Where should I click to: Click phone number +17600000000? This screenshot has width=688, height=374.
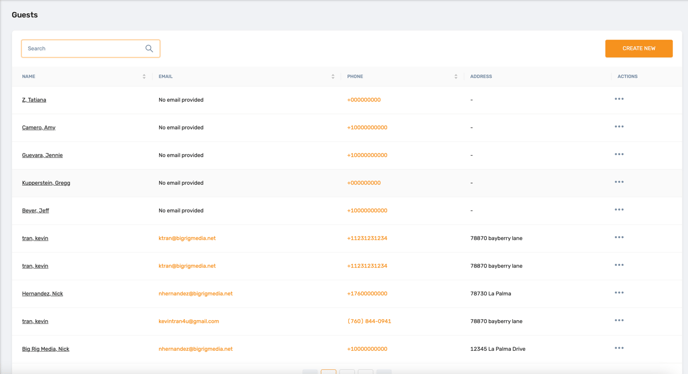pos(367,294)
